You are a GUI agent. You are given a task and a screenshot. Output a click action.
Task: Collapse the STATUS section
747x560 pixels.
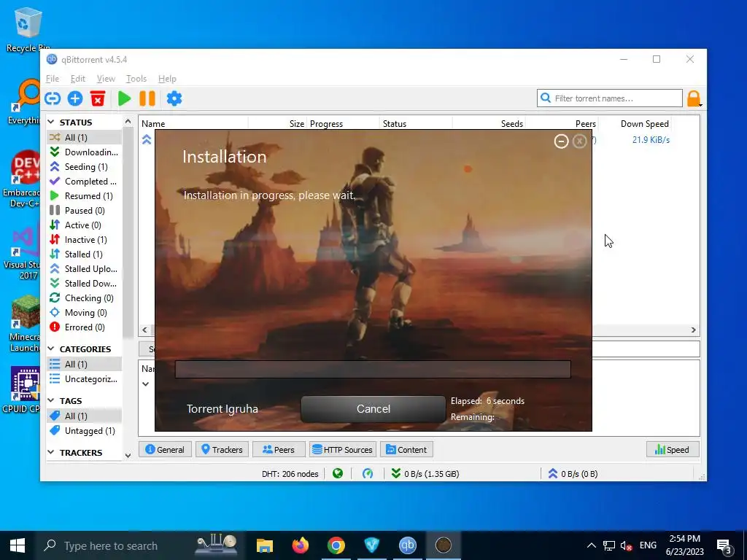(51, 122)
